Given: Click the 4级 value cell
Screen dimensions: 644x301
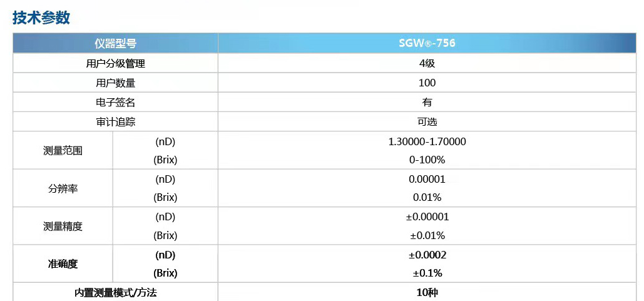Looking at the screenshot, I should [427, 64].
